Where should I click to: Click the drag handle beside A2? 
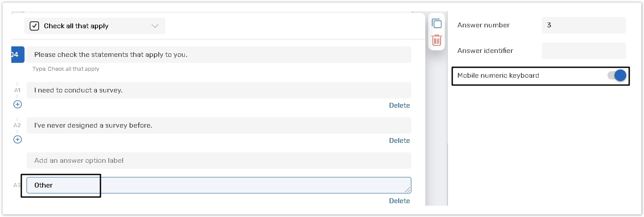coord(17,119)
